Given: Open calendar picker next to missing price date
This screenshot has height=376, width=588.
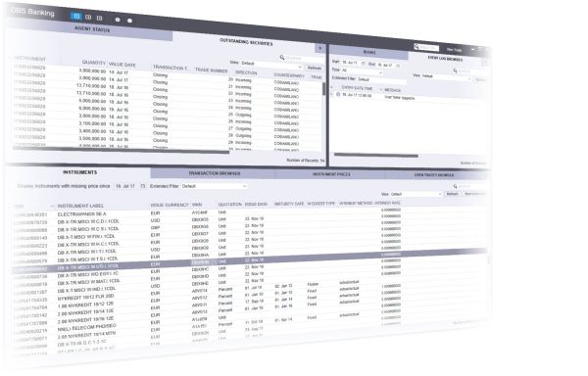Looking at the screenshot, I should (x=142, y=186).
